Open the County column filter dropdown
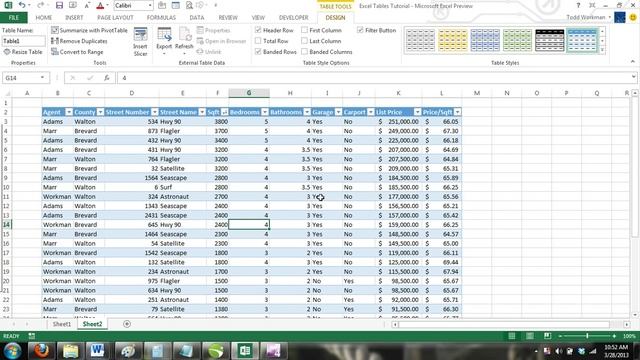Screen dimensions: 640x360 (x=100, y=112)
